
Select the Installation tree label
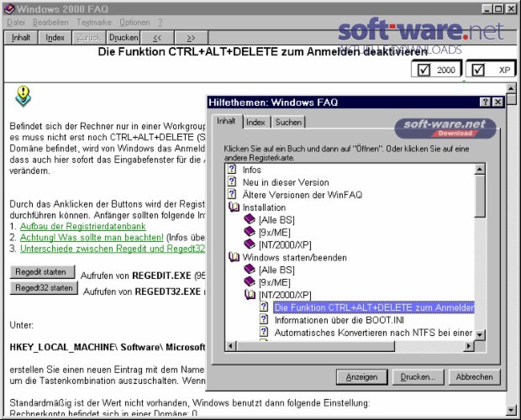pos(264,207)
